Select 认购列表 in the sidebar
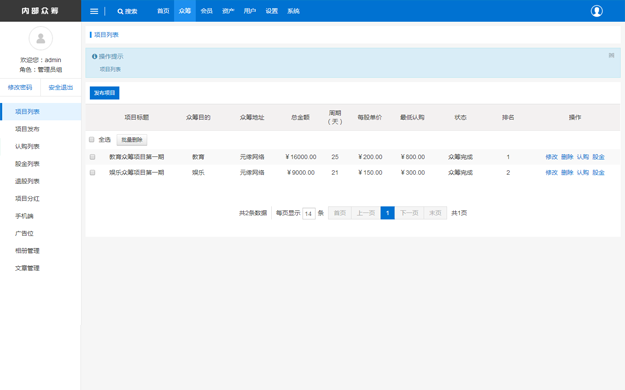The image size is (625, 390). 41,146
